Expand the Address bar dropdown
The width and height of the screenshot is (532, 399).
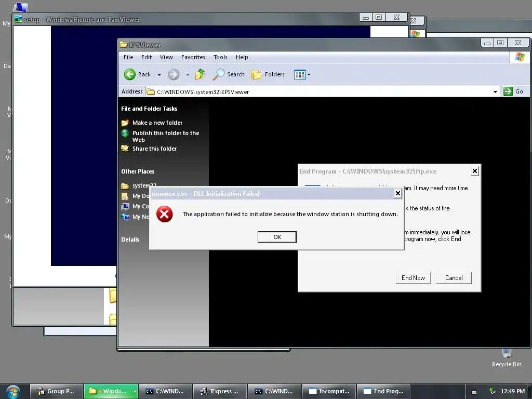[495, 91]
